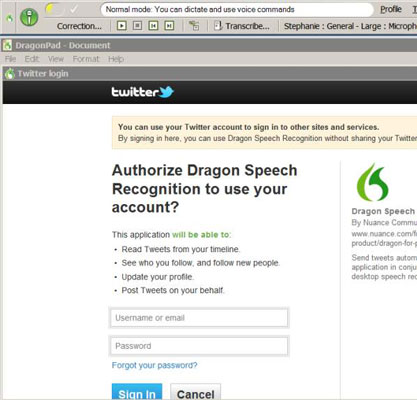
Task: Open the DragonPad Help menu
Action: (x=116, y=59)
